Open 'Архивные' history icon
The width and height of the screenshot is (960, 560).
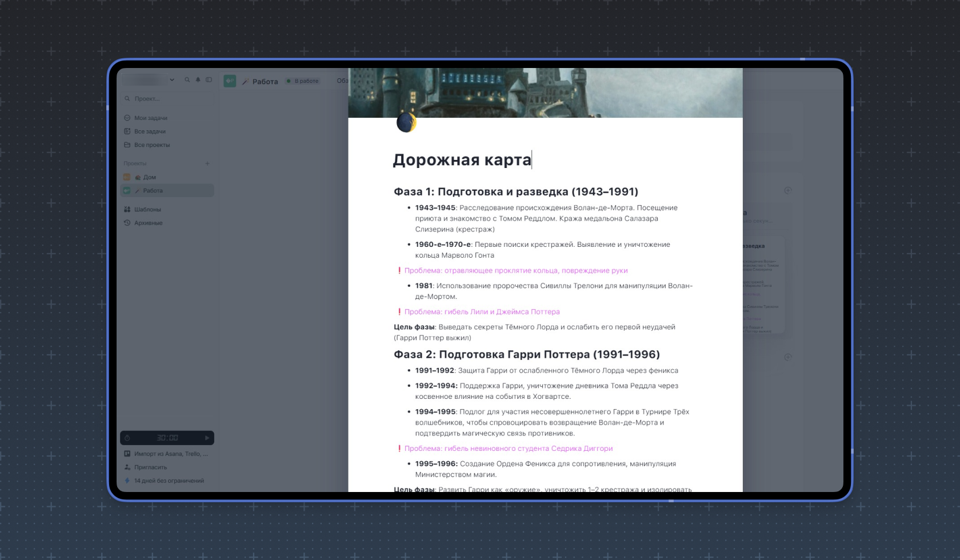127,222
